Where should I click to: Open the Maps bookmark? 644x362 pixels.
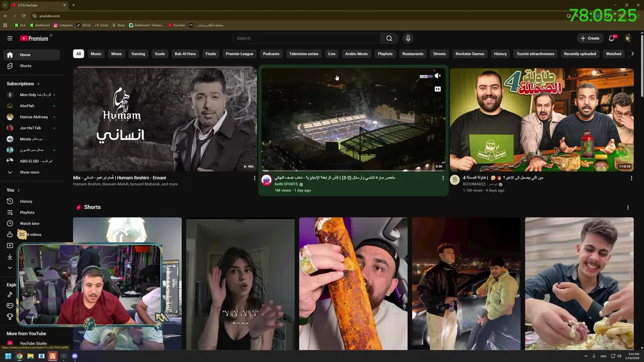click(118, 25)
